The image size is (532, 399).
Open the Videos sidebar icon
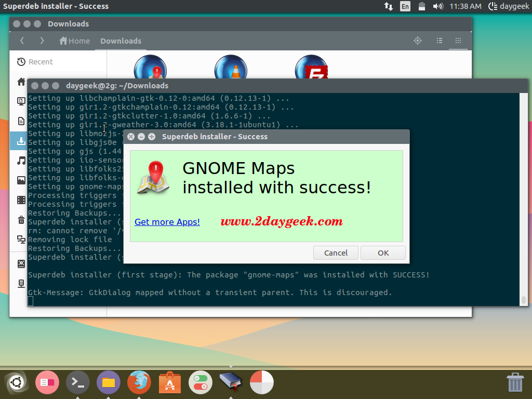click(x=21, y=200)
